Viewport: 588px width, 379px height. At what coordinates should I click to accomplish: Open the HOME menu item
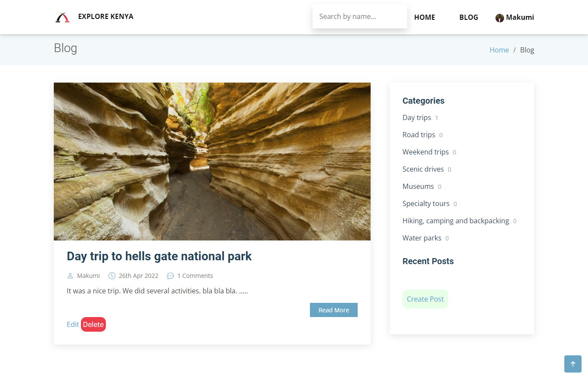[x=424, y=17]
